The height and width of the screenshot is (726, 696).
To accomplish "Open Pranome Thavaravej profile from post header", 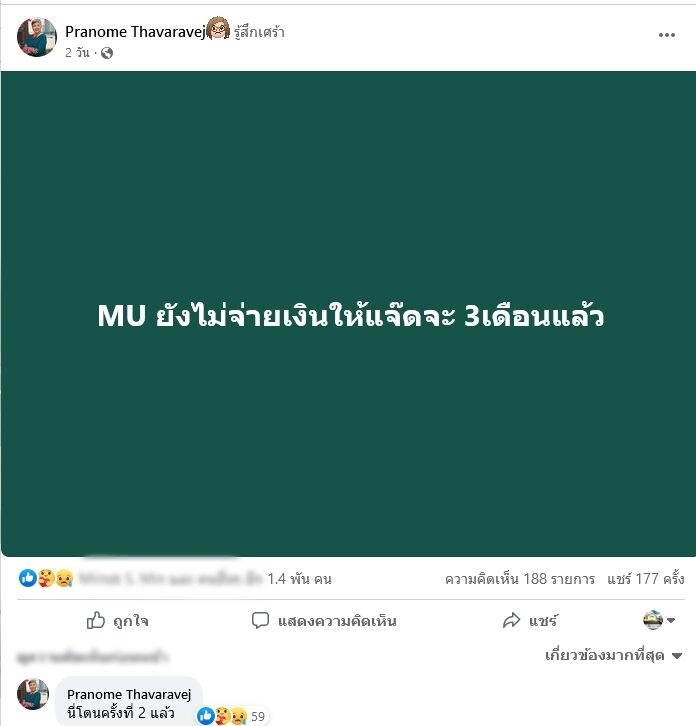I will tap(135, 31).
